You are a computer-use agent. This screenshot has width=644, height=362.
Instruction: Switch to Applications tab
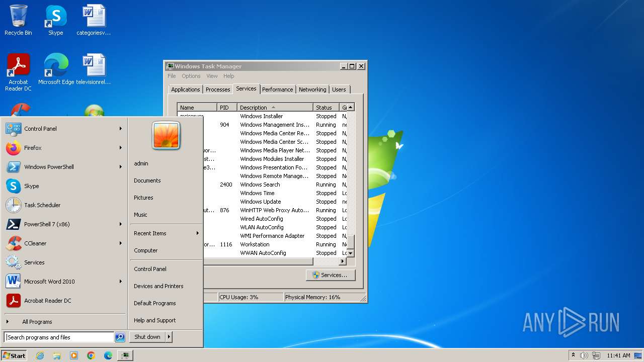point(186,89)
